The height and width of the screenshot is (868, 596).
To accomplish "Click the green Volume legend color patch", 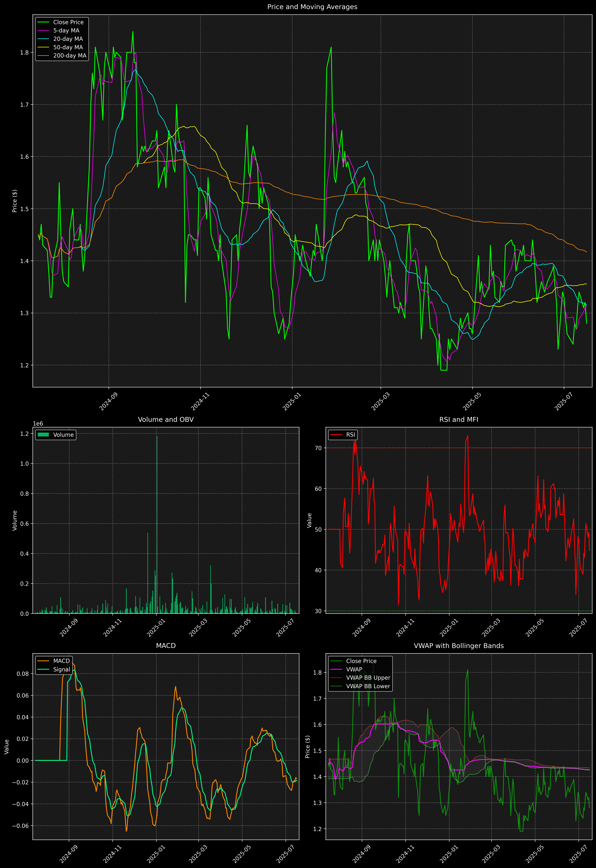I will 43,435.
